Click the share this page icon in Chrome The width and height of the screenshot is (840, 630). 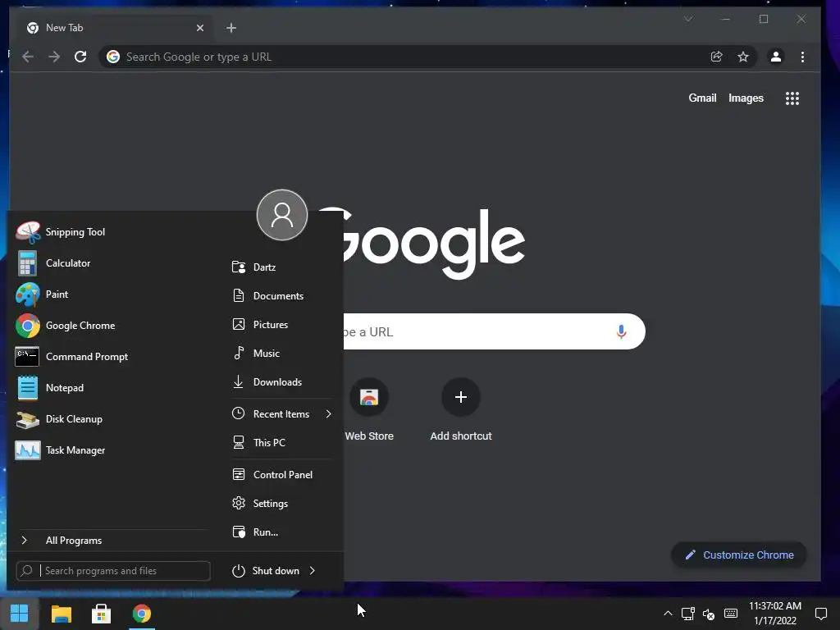pos(716,57)
